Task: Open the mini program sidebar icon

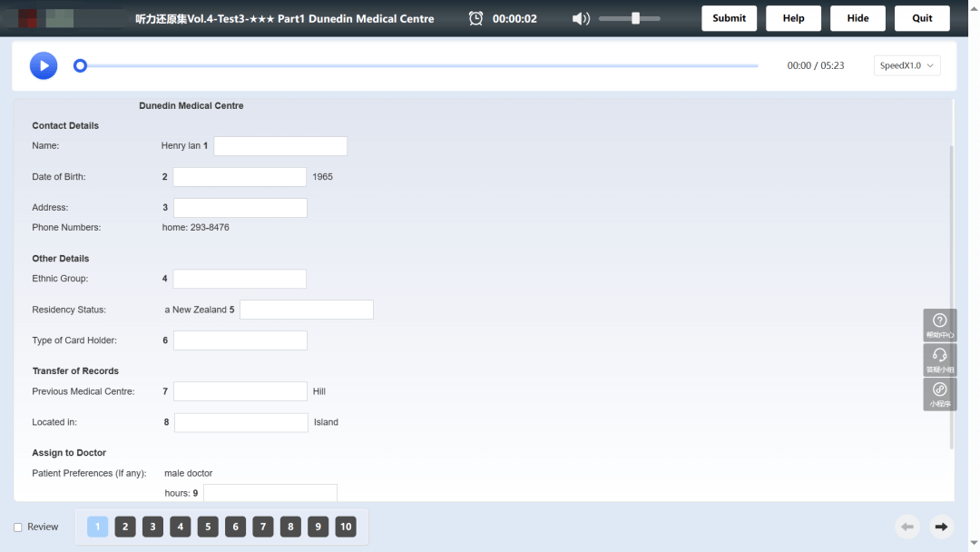Action: (940, 394)
